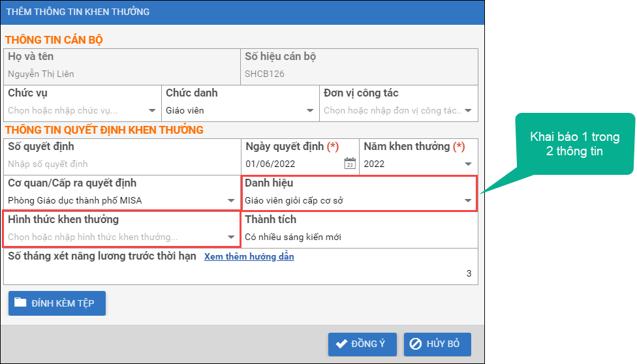Confirm with the Đồng ý button

coord(362,344)
